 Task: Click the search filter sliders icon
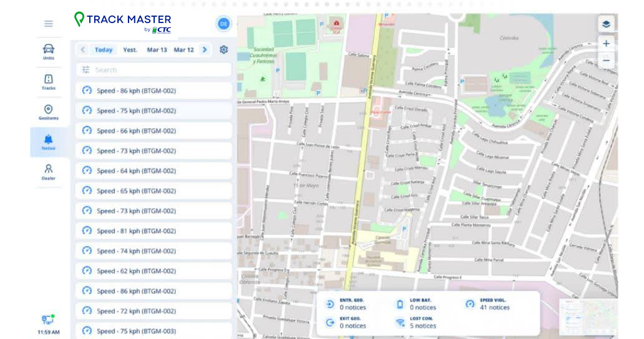(85, 70)
